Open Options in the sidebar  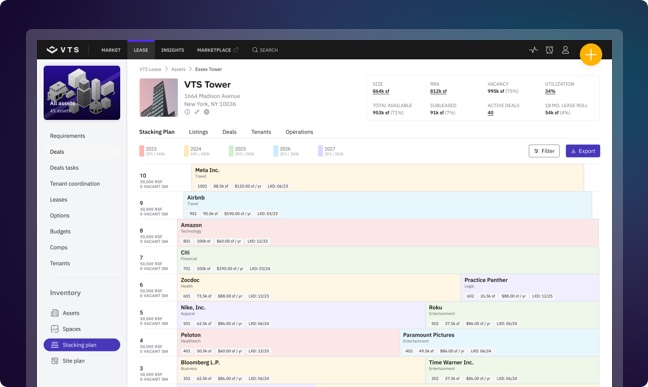[x=60, y=215]
